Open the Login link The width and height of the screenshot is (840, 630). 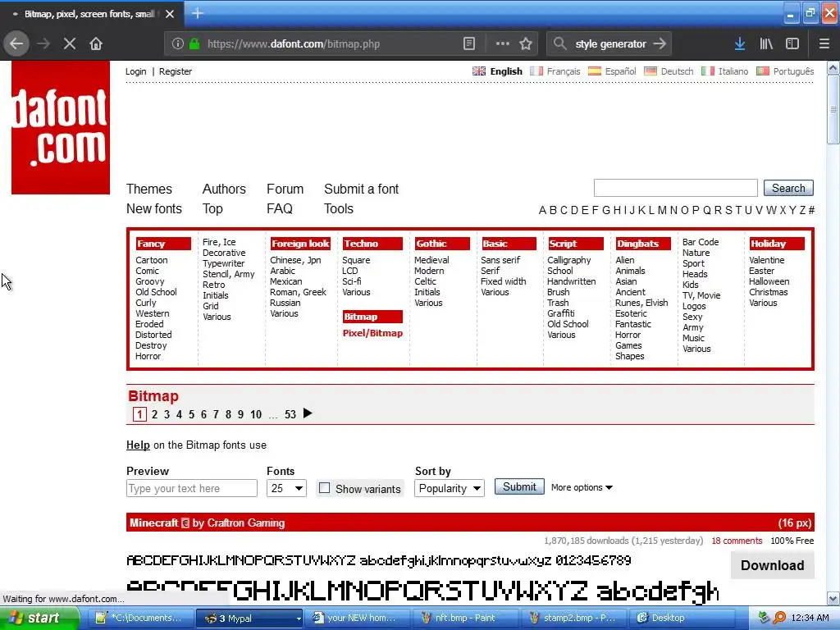(135, 71)
